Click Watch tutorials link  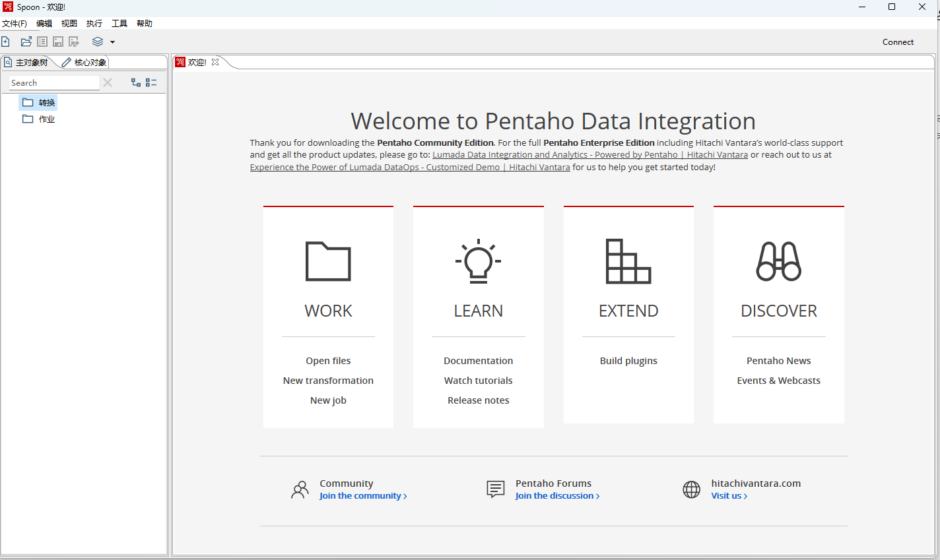479,381
